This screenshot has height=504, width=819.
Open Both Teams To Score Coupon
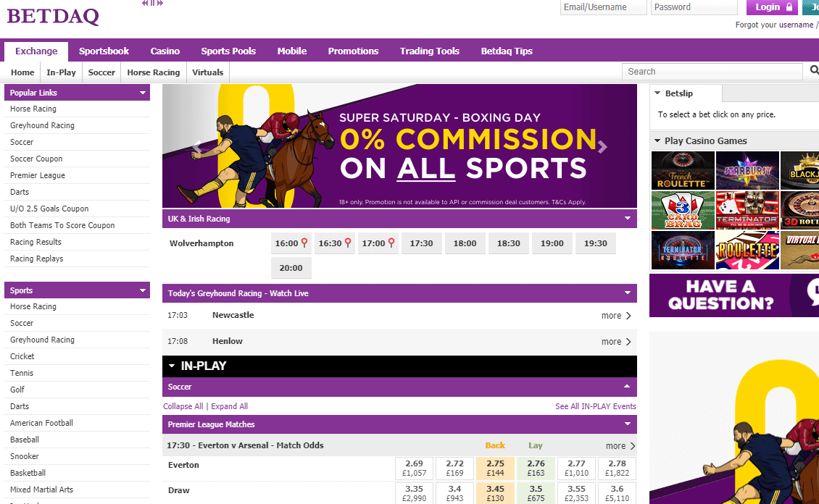[62, 225]
